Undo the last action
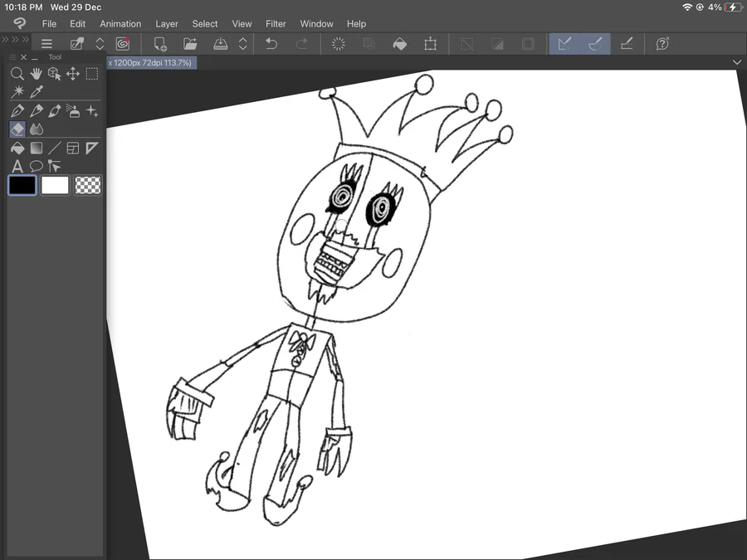This screenshot has width=747, height=560. pos(271,44)
